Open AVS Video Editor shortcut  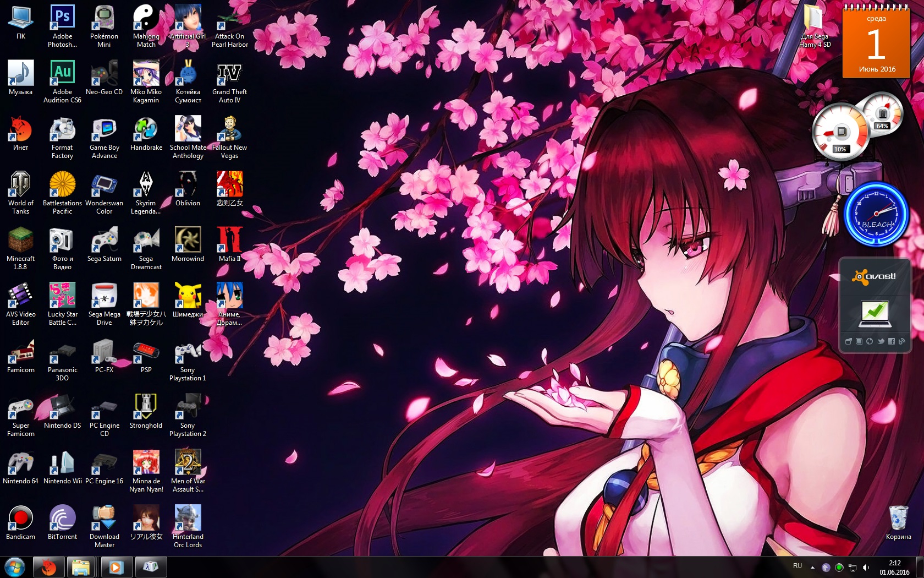[20, 304]
